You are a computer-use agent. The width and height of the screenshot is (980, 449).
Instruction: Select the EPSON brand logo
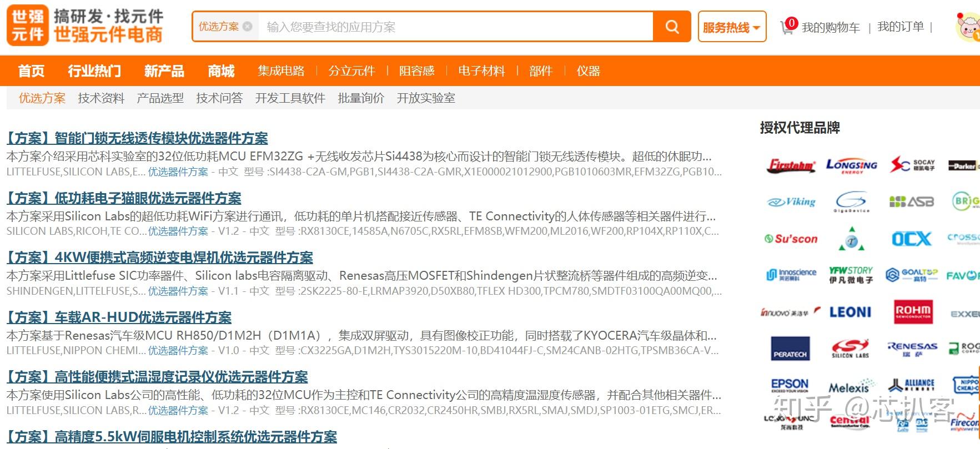tap(790, 385)
